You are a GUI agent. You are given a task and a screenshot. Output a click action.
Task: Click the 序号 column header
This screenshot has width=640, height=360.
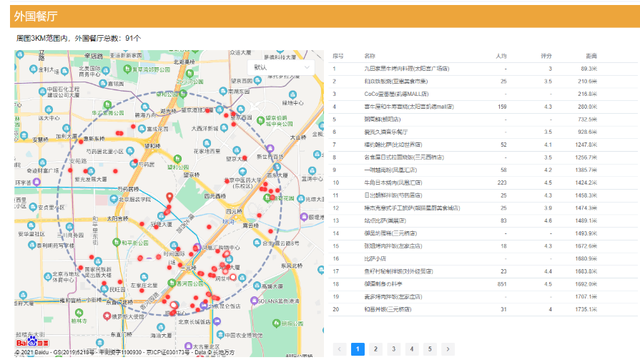[x=338, y=56]
